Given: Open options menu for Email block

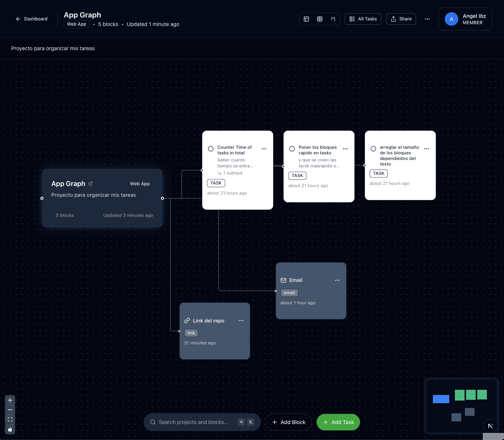Looking at the screenshot, I should (337, 280).
